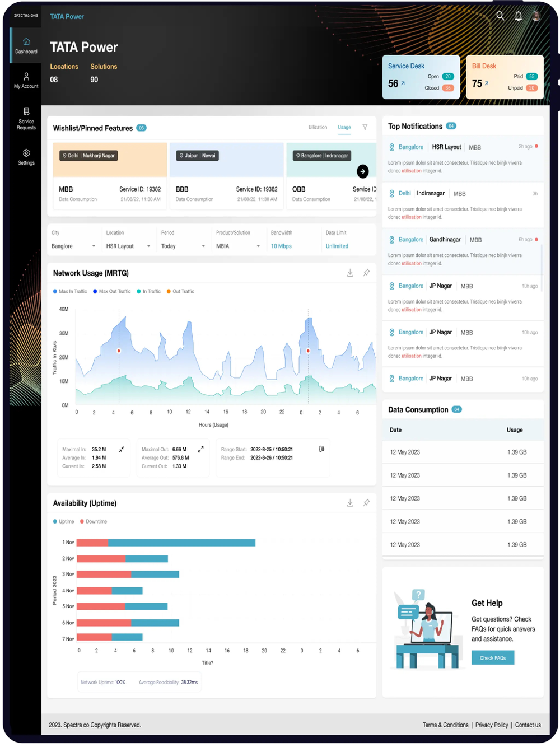This screenshot has width=560, height=747.
Task: Click the next arrow on pinned cards carousel
Action: point(363,171)
